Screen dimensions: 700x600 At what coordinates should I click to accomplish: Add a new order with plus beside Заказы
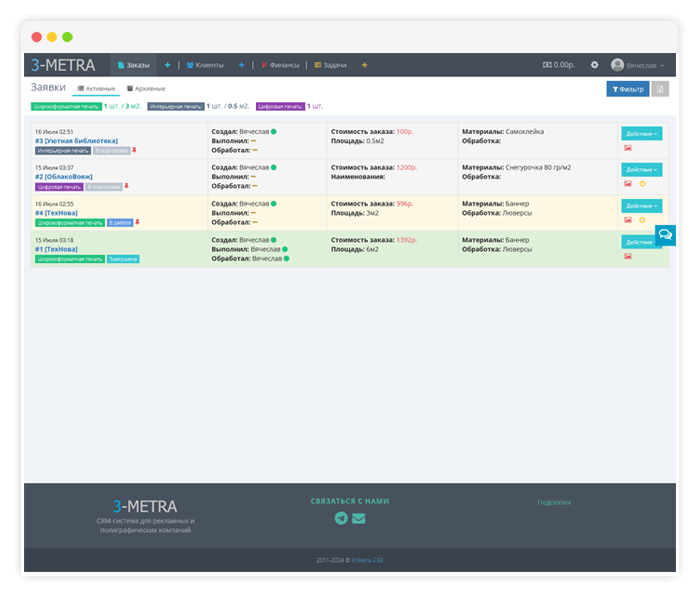point(167,65)
